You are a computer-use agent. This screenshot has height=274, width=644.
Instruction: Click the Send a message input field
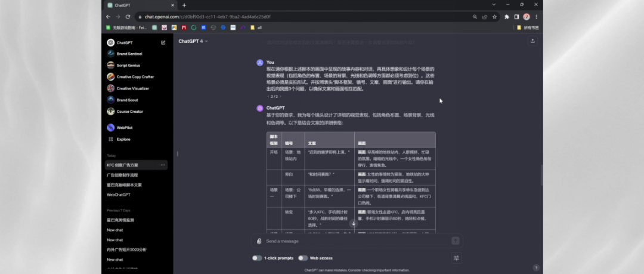coord(357,241)
